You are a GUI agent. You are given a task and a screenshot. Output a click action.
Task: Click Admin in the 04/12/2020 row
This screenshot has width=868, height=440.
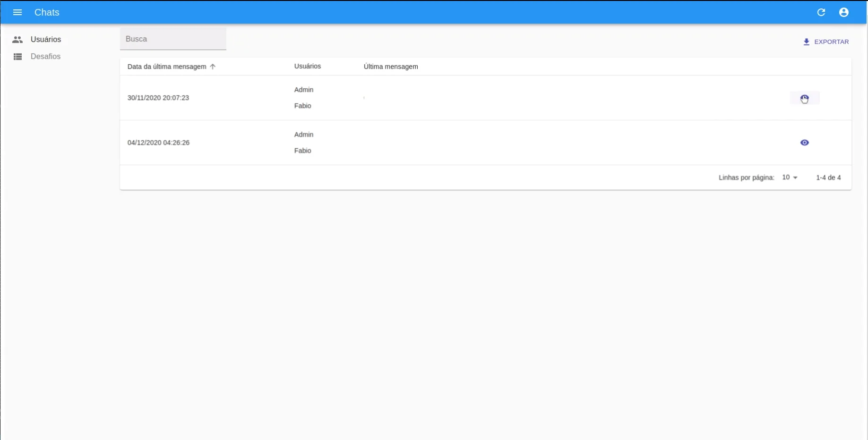click(x=304, y=135)
